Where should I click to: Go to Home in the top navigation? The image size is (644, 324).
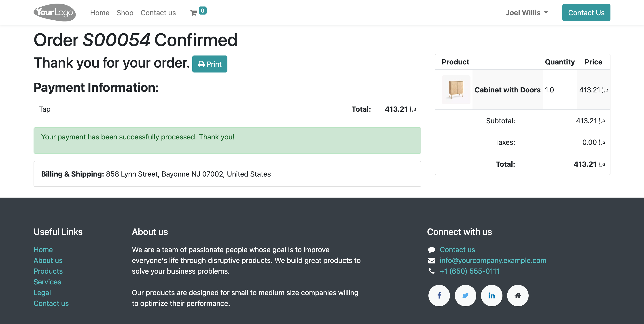100,13
